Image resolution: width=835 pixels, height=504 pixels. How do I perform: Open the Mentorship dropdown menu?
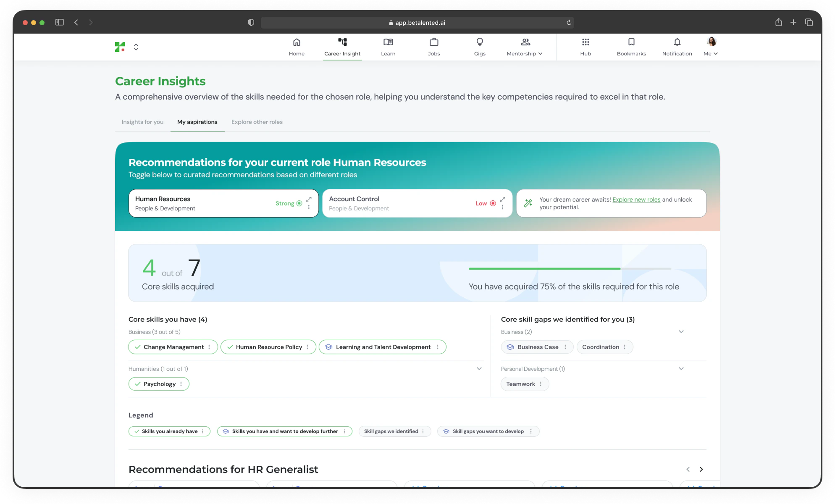tap(525, 47)
